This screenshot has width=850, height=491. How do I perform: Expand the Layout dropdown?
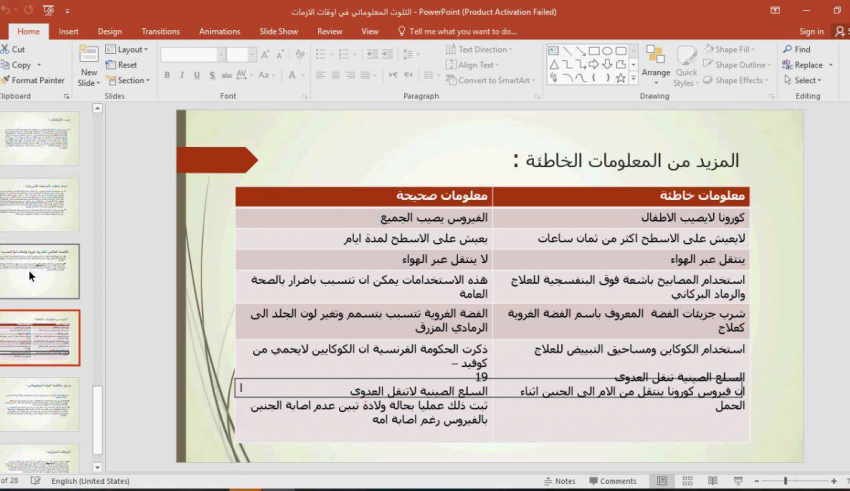point(132,49)
